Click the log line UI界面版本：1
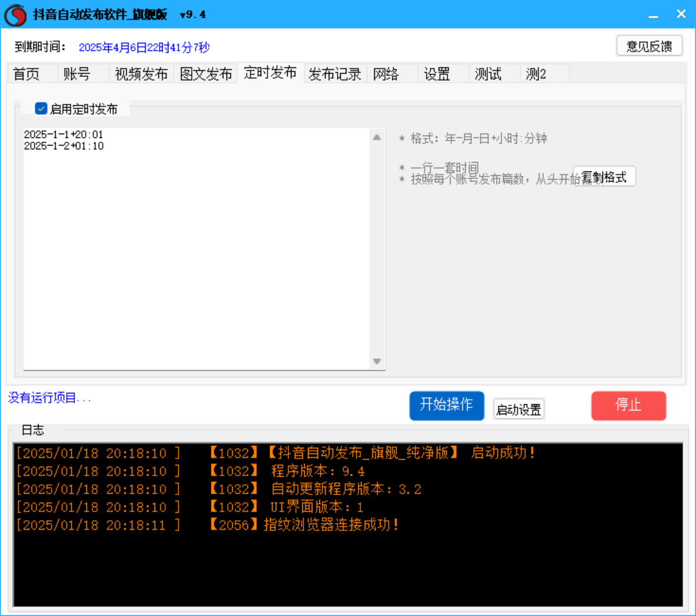The image size is (696, 616). click(x=190, y=507)
